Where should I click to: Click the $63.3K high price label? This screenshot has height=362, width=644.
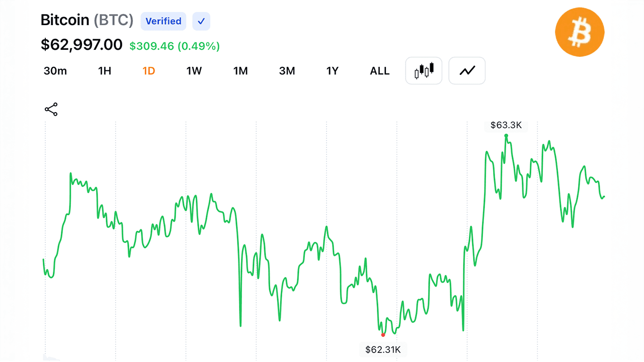point(506,125)
